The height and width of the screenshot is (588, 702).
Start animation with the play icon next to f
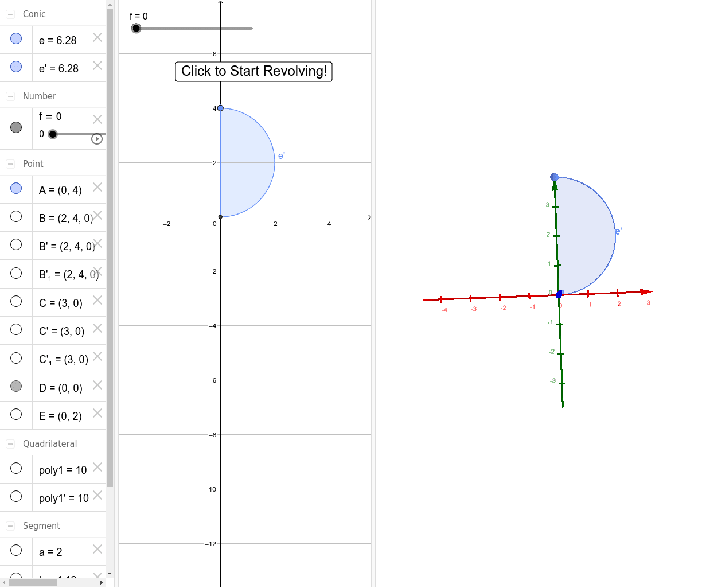tap(96, 138)
